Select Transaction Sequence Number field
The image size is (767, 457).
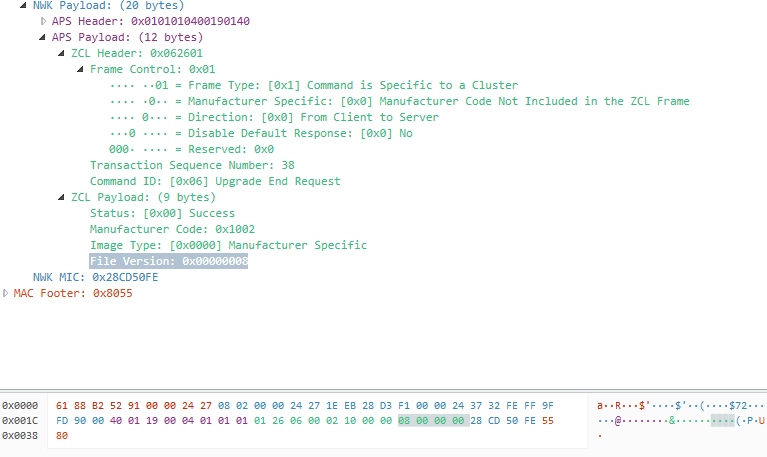click(177, 165)
